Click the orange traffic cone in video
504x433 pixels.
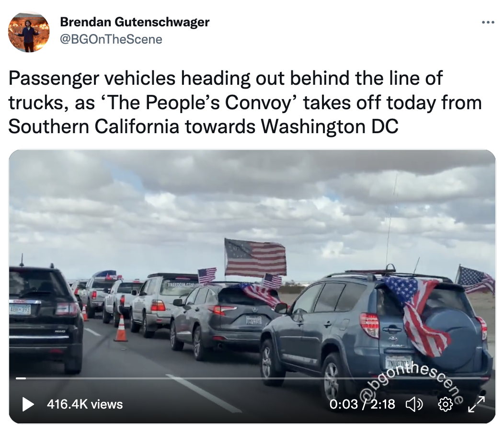[x=121, y=328]
